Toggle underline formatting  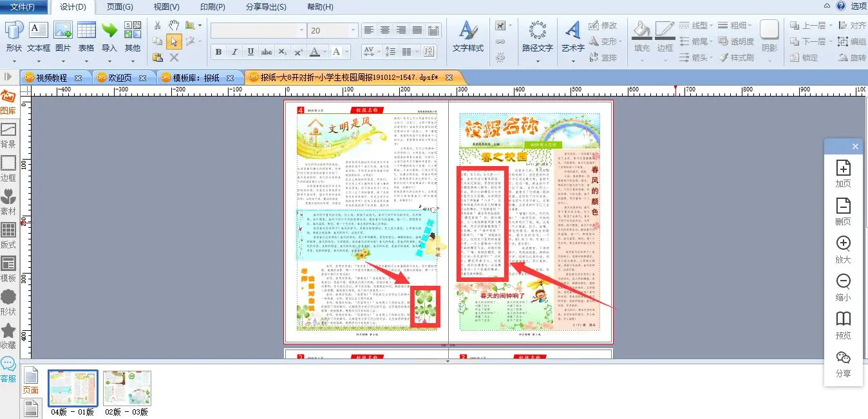pos(250,51)
